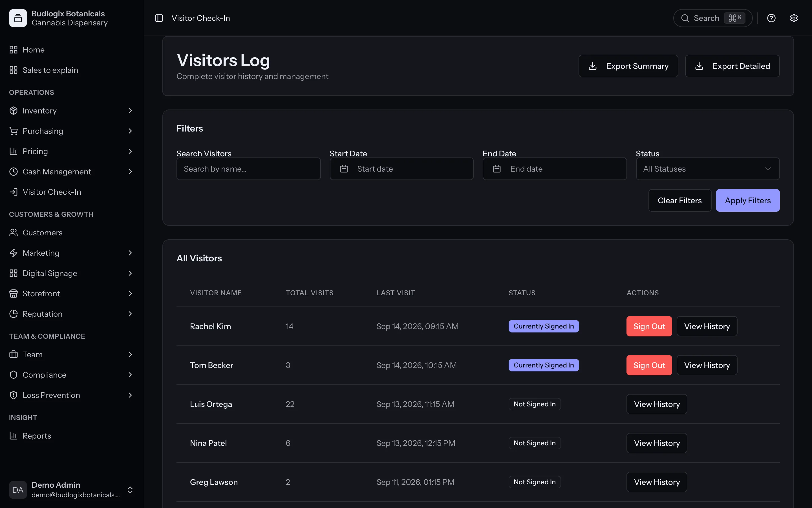Screen dimensions: 812x508
Task: View history for Greg Lawson
Action: (x=657, y=482)
